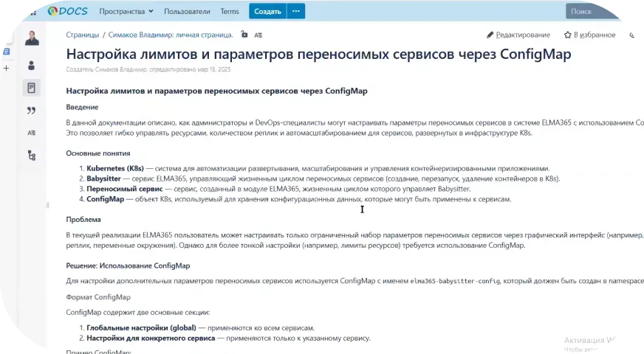Click the translate icon next to breadcrumb
Viewport: 644px width, 354px height.
(258, 35)
